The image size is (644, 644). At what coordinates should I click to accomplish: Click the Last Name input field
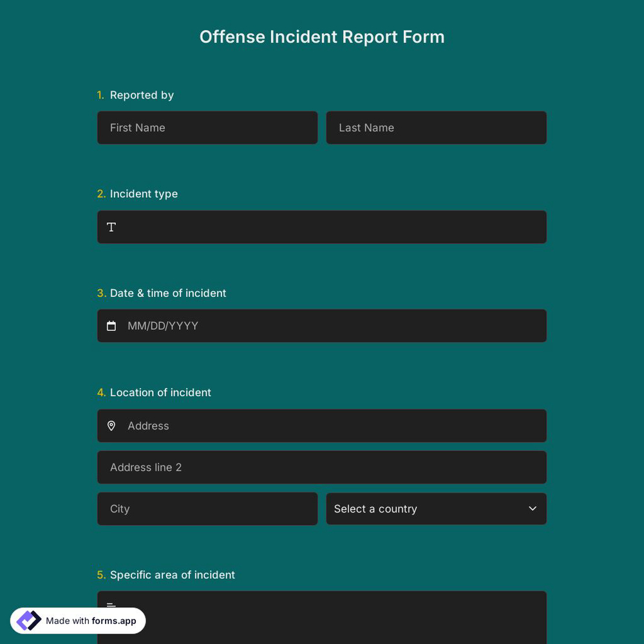436,128
